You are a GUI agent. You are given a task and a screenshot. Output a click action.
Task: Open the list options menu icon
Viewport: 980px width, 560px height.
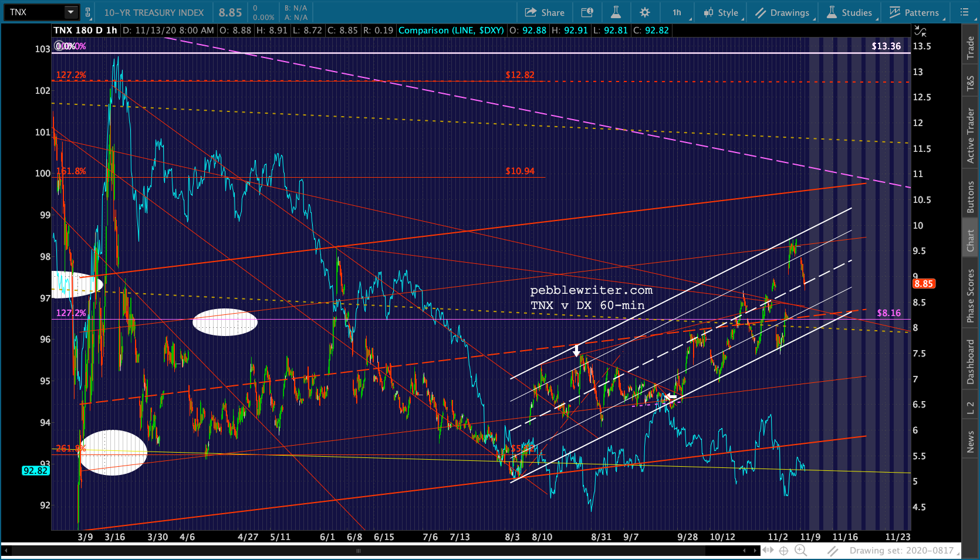[965, 12]
